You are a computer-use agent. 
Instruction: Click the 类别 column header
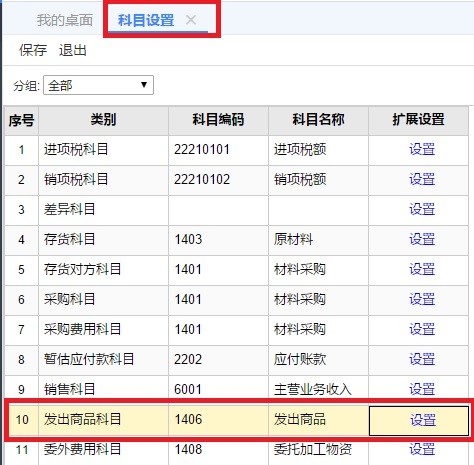pos(103,120)
